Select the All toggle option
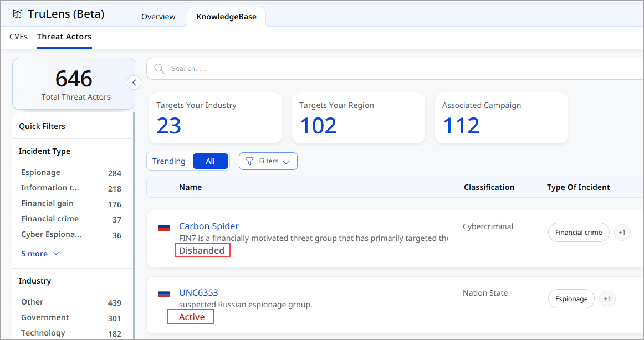 tap(210, 161)
